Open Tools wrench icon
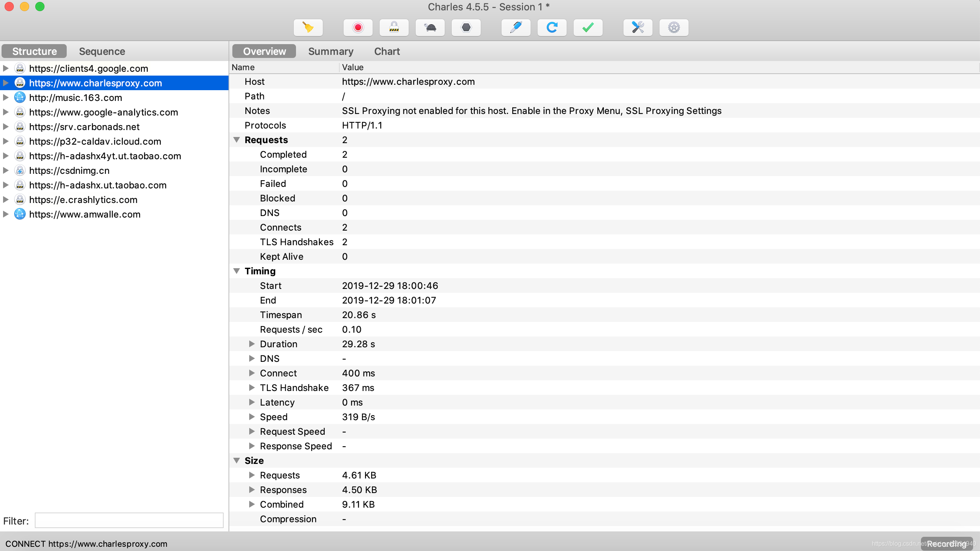Viewport: 980px width, 551px height. pyautogui.click(x=638, y=28)
